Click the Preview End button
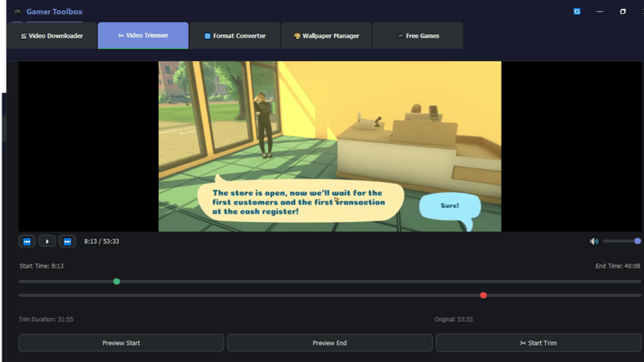This screenshot has width=644, height=362. (x=330, y=343)
